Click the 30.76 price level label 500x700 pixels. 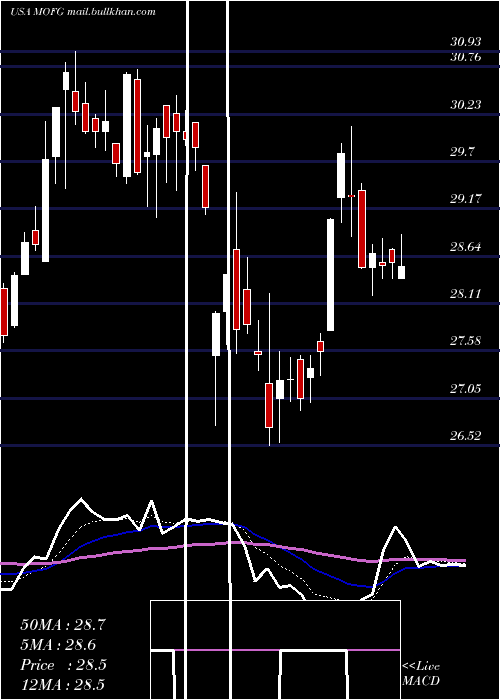466,57
